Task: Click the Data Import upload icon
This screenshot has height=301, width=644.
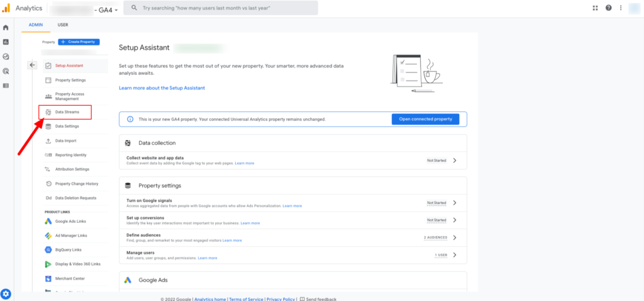Action: click(x=48, y=140)
